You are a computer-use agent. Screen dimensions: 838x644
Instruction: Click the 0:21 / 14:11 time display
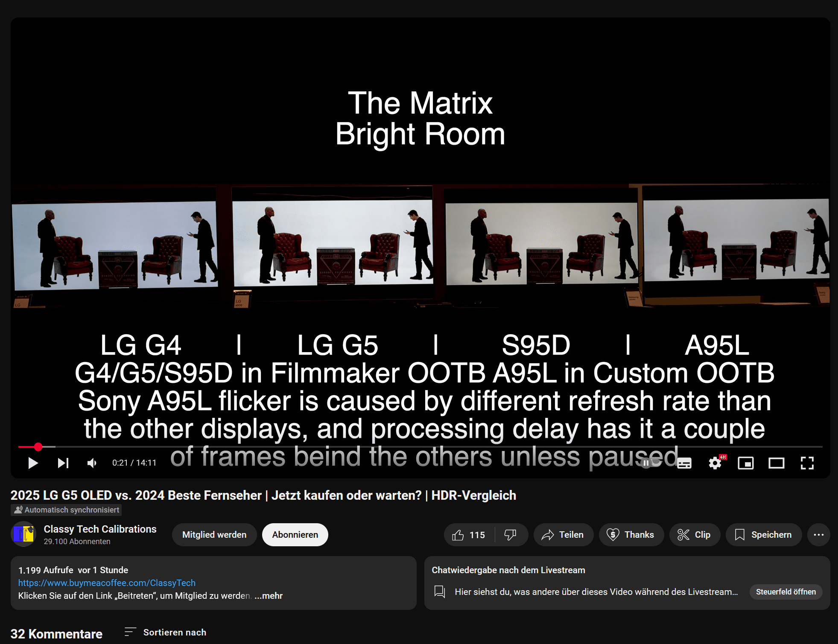coord(134,463)
